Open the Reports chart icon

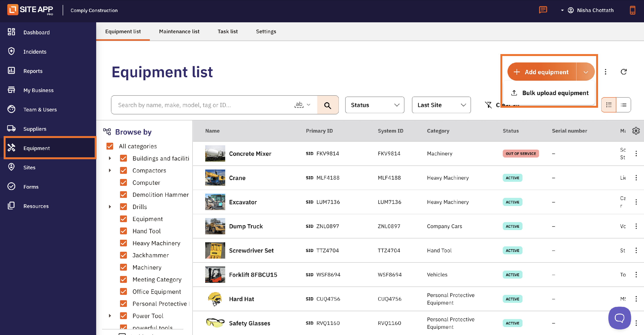(x=11, y=71)
